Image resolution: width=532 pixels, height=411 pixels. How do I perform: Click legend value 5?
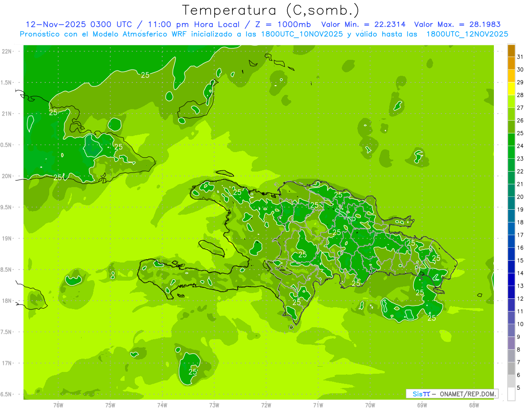click(x=518, y=388)
